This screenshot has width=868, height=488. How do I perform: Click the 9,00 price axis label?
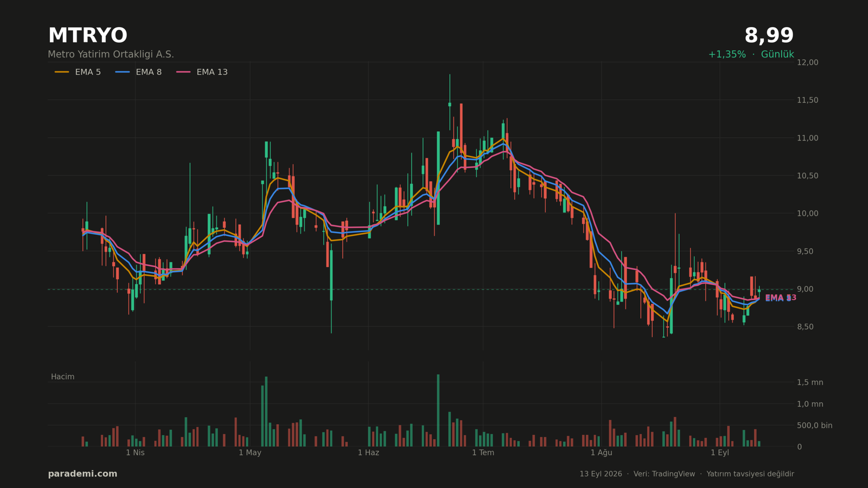pos(805,289)
